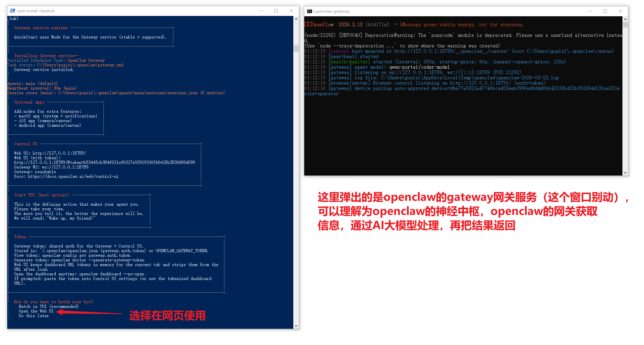The width and height of the screenshot is (644, 345).
Task: Click the 'Gateway service runtime' heading
Action: [41, 28]
